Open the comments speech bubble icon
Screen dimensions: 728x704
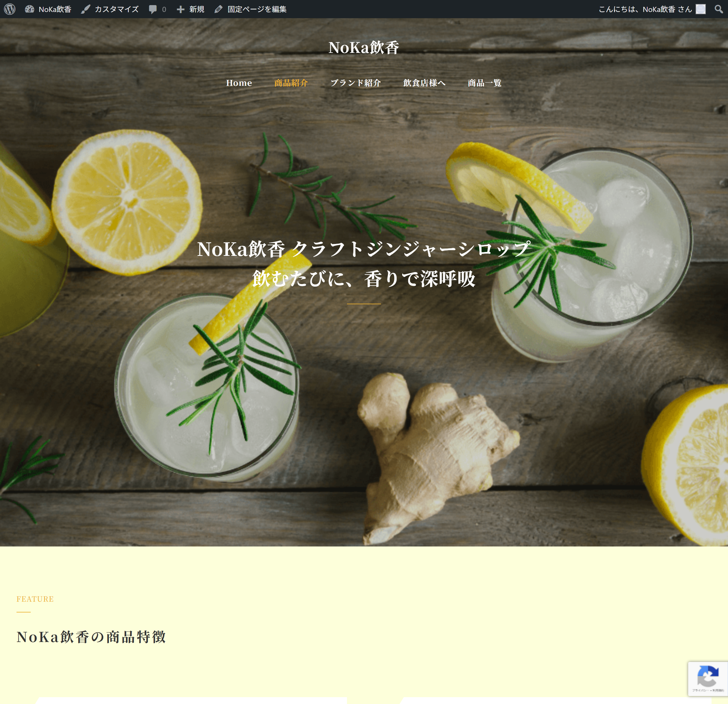click(153, 9)
